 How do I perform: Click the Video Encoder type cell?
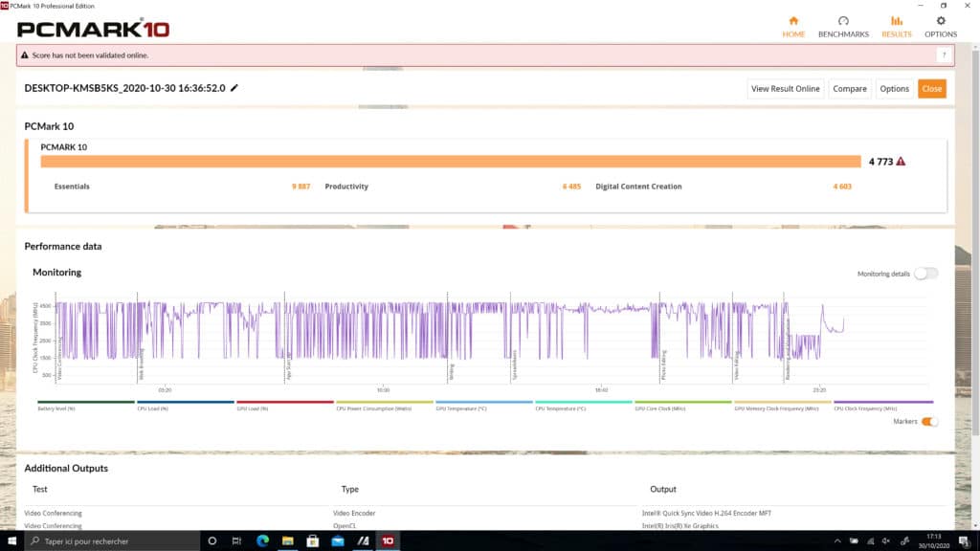point(354,513)
